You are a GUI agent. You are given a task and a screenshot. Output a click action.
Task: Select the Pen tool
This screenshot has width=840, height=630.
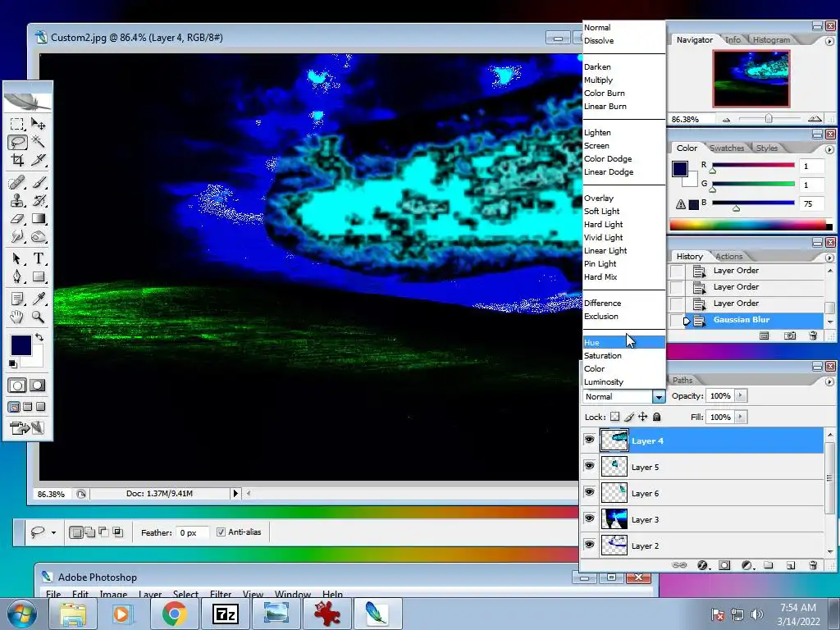click(x=17, y=276)
